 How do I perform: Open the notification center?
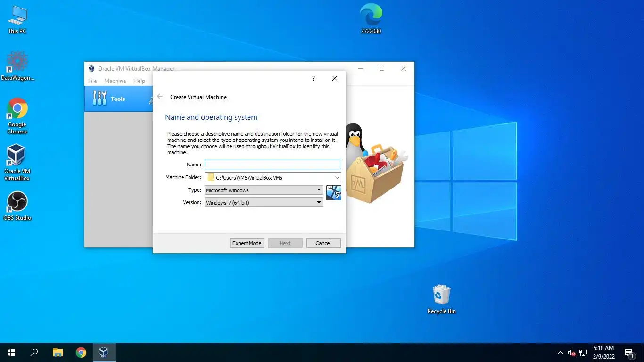click(629, 353)
